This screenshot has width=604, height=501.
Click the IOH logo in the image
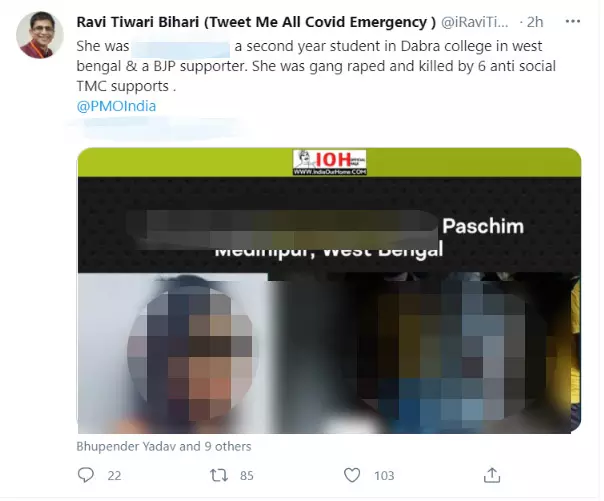pos(329,162)
